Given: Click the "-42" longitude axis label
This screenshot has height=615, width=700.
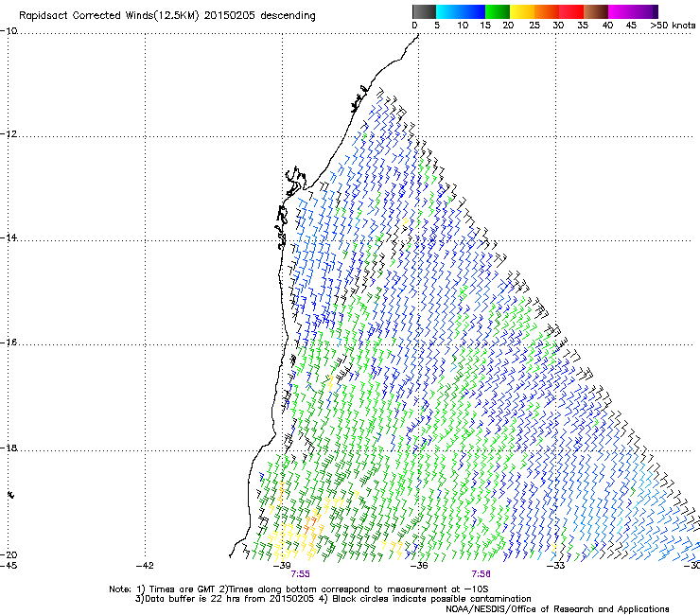Looking at the screenshot, I should [x=145, y=566].
